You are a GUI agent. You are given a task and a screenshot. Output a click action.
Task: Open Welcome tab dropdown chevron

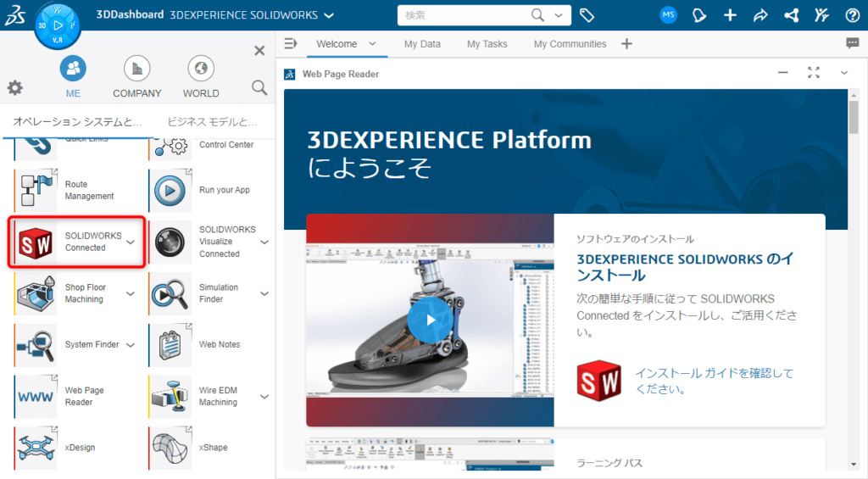372,43
